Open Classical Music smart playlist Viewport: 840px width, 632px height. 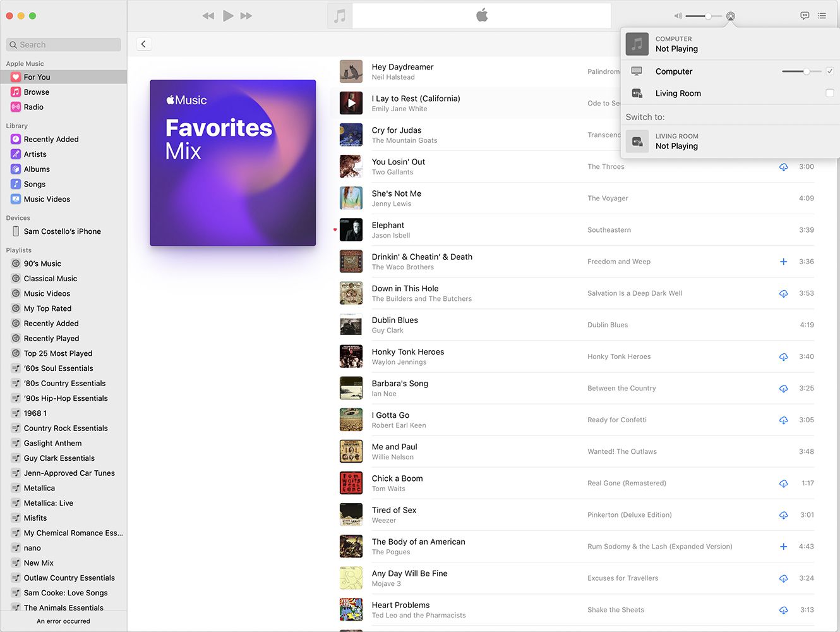63,279
